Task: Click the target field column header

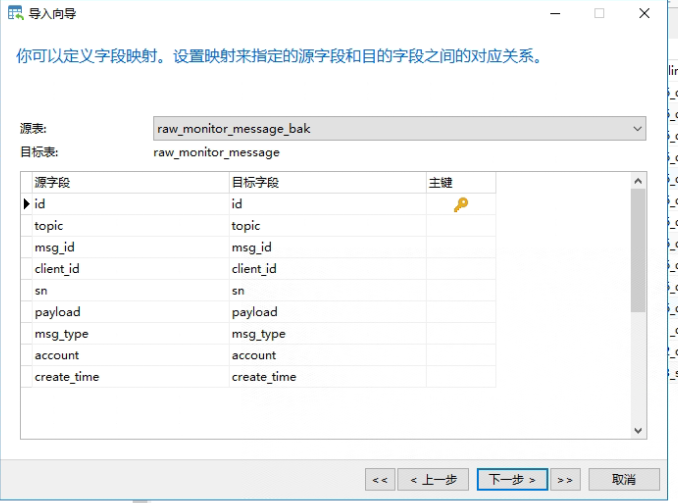Action: pyautogui.click(x=327, y=183)
